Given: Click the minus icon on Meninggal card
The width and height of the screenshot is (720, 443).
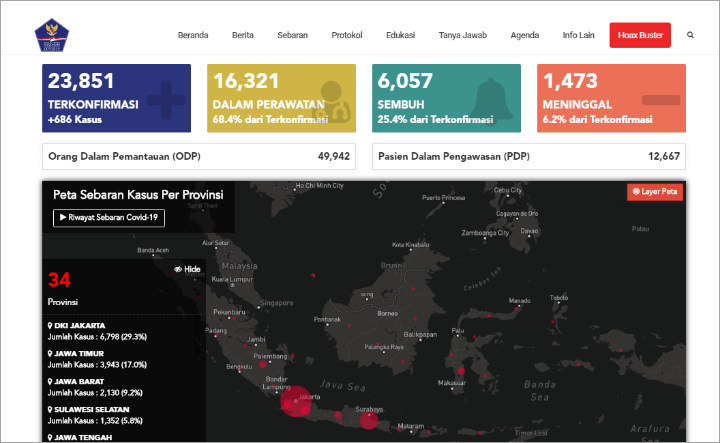Looking at the screenshot, I should pos(661,100).
